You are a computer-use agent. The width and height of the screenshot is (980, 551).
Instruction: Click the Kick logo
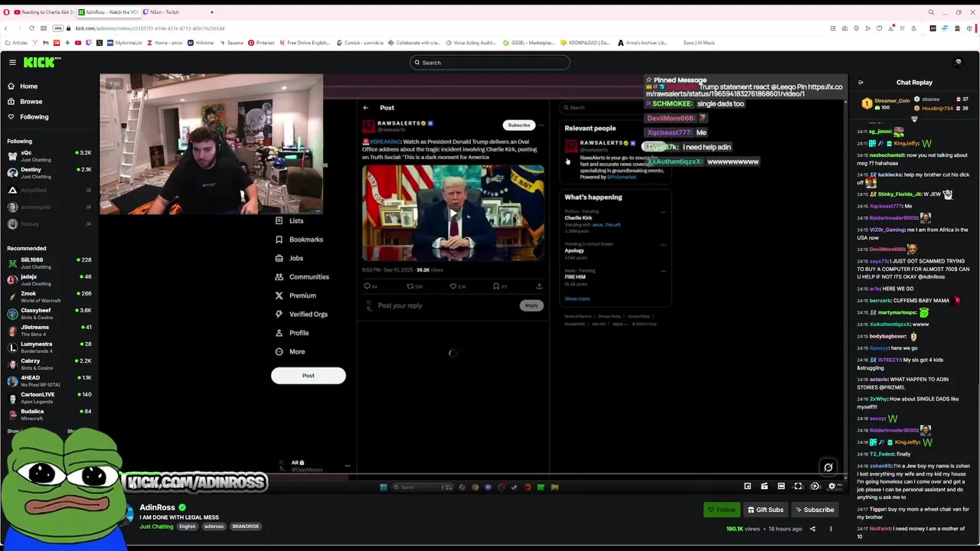click(x=42, y=63)
